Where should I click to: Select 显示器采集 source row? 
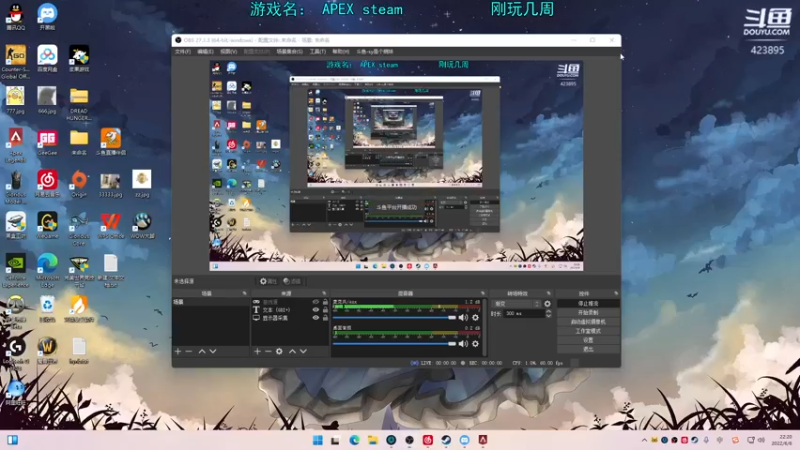[290, 318]
